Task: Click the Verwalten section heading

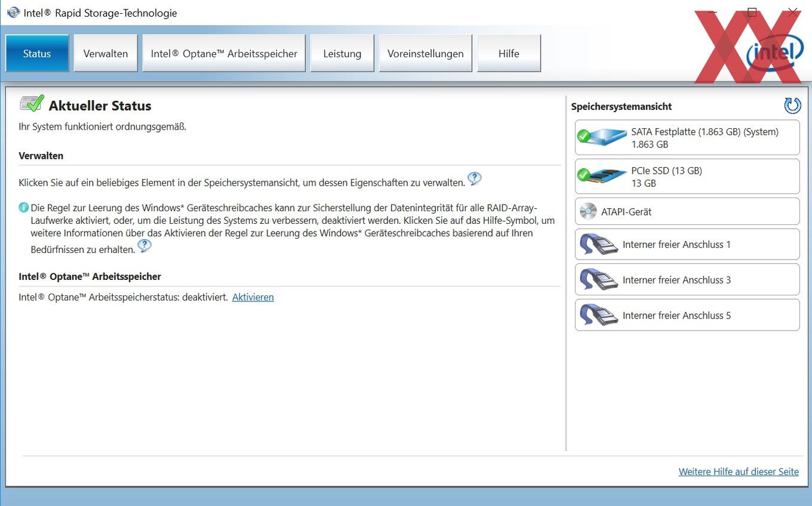Action: [41, 155]
